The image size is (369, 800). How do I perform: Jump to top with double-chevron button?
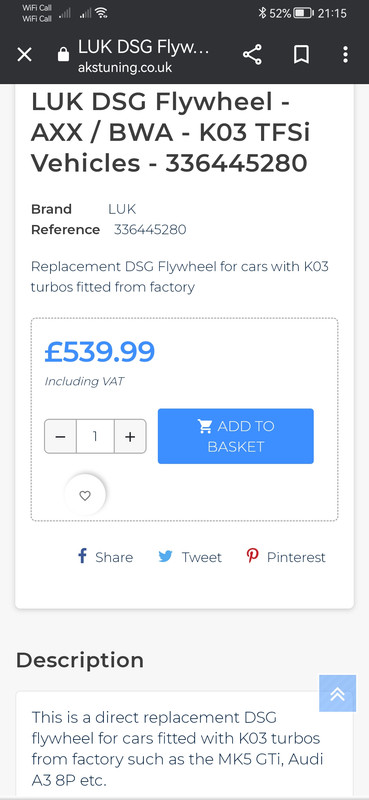[337, 693]
